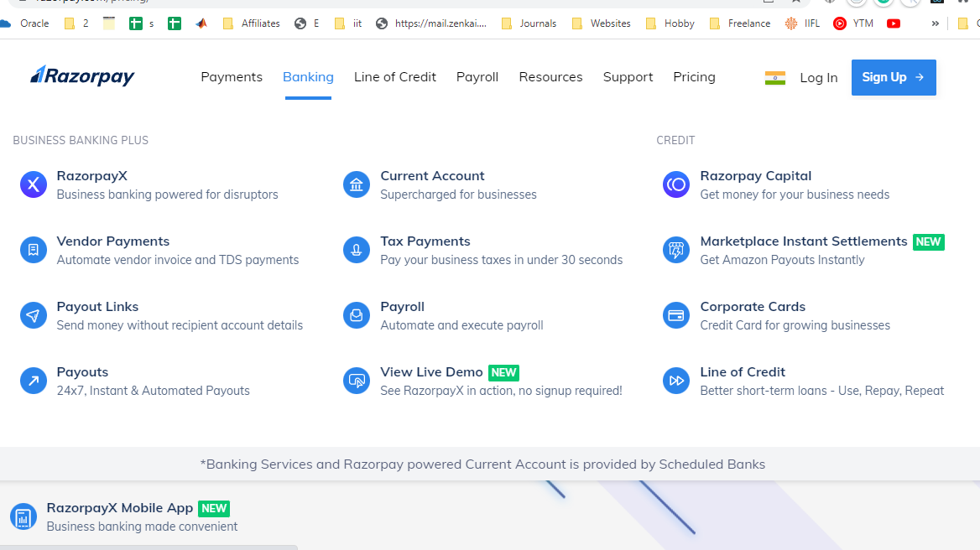980x550 pixels.
Task: Open the Oracle bookmark
Action: 25,23
